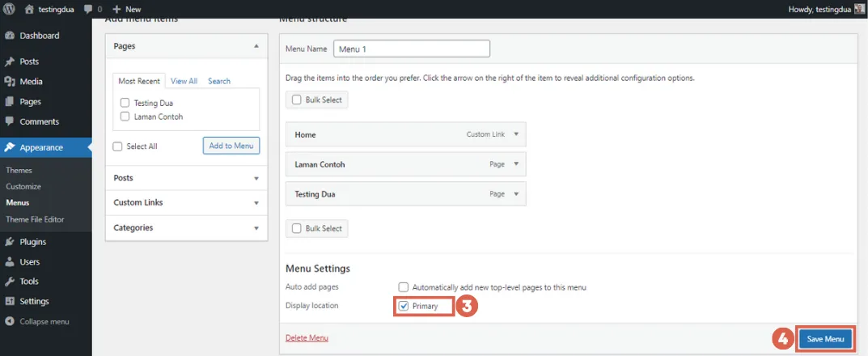Click the plus New icon in admin bar
Screen dimensions: 868x356
coord(116,10)
